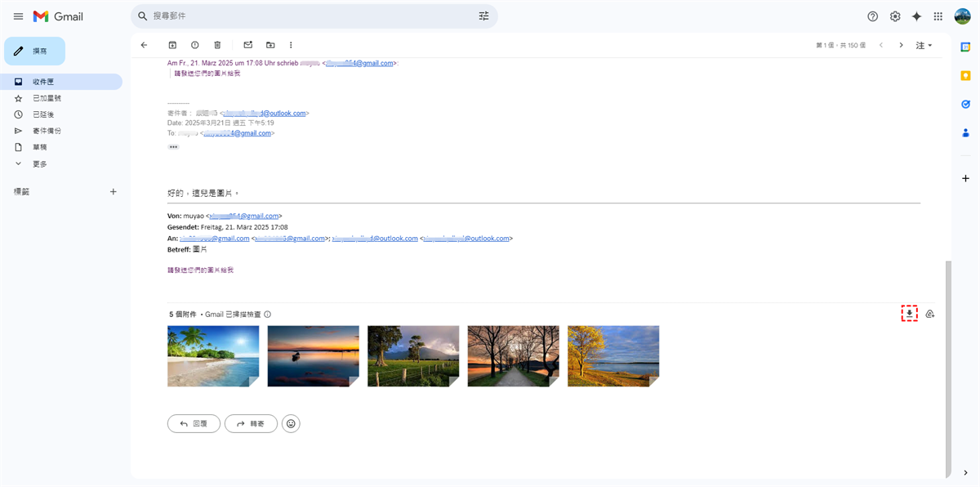This screenshot has width=980, height=487.
Task: Click the 標籤 labels heading
Action: (x=21, y=192)
